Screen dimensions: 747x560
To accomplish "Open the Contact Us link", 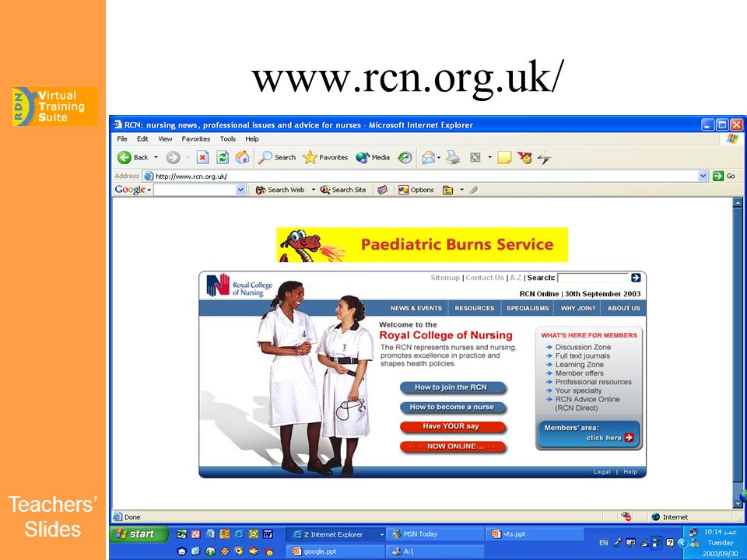I will click(485, 278).
